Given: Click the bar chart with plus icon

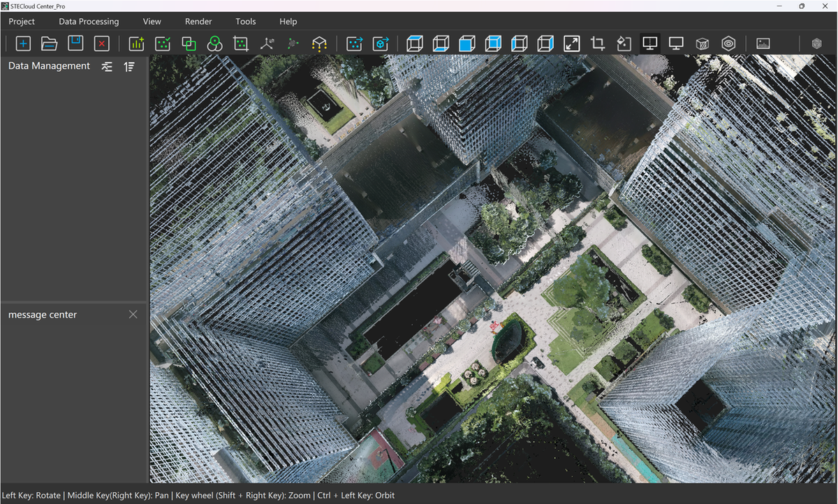Looking at the screenshot, I should [x=137, y=44].
